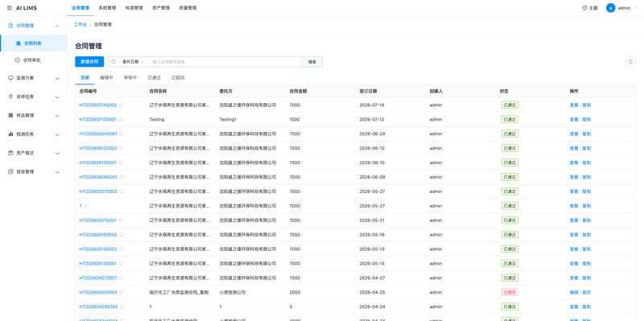The width and height of the screenshot is (644, 321).
Task: Click 编辑 for contract HT202604250001
Action: [x=574, y=292]
